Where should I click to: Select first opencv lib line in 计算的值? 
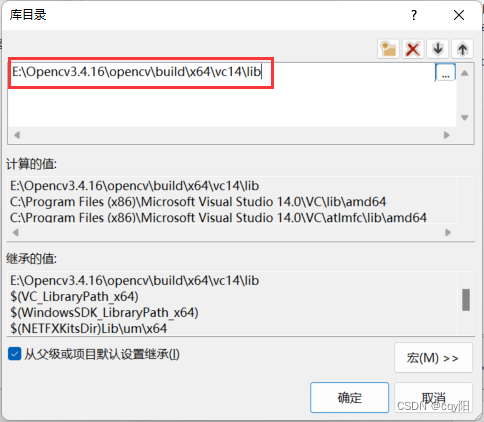pos(134,186)
